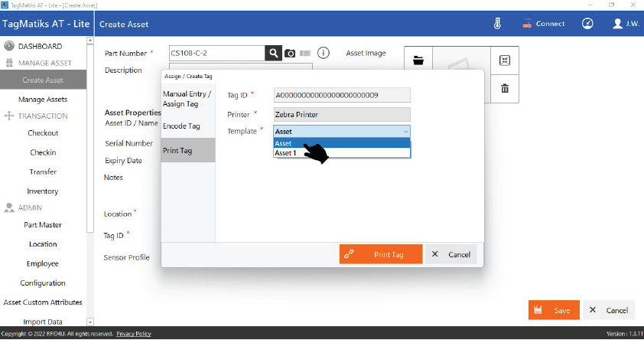Select 'Asset' template option in list
644x340 pixels.
click(x=341, y=143)
